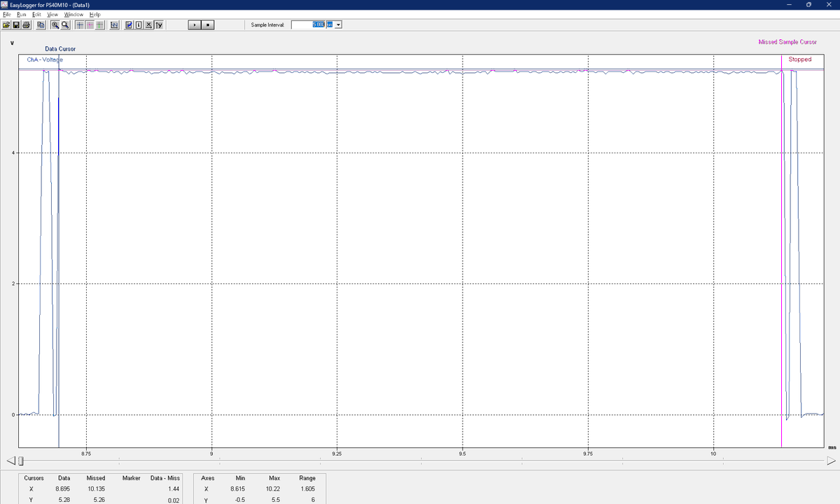The height and width of the screenshot is (504, 840).
Task: Stop logging with the stop button
Action: (208, 24)
